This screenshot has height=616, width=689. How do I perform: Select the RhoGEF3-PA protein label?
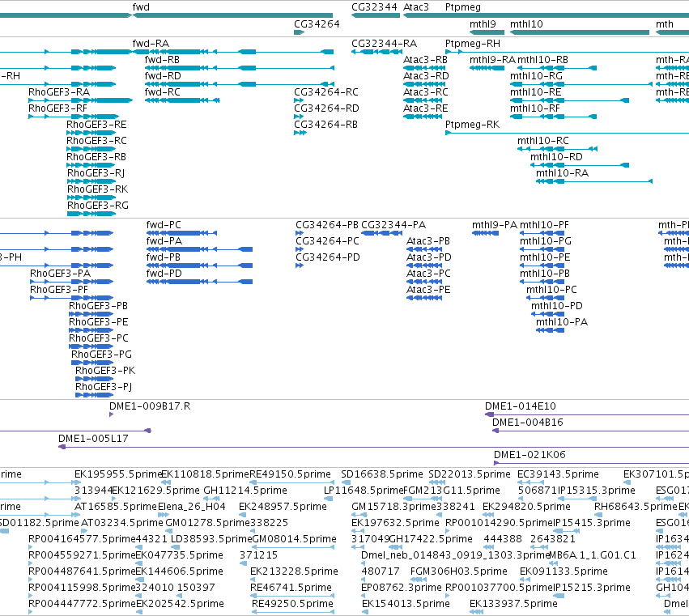(60, 274)
